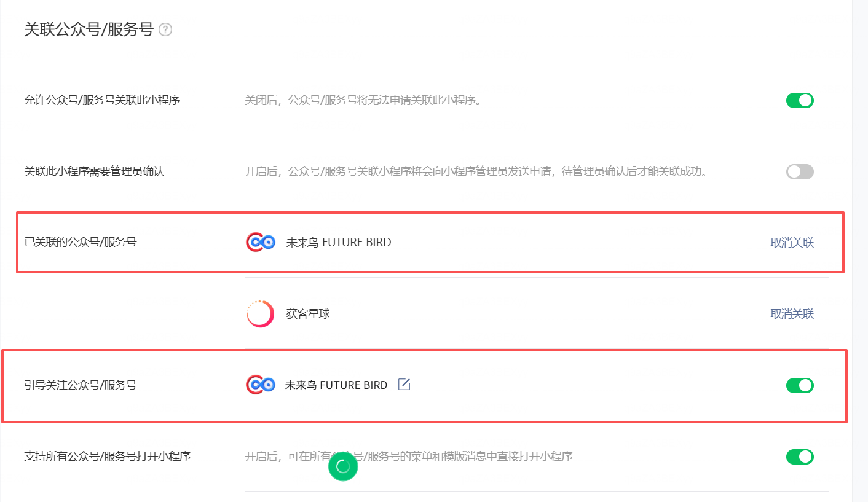The width and height of the screenshot is (868, 502).
Task: Click the edit pencil icon next to 未来鸟 FUTURE BIRD
Action: click(x=404, y=385)
